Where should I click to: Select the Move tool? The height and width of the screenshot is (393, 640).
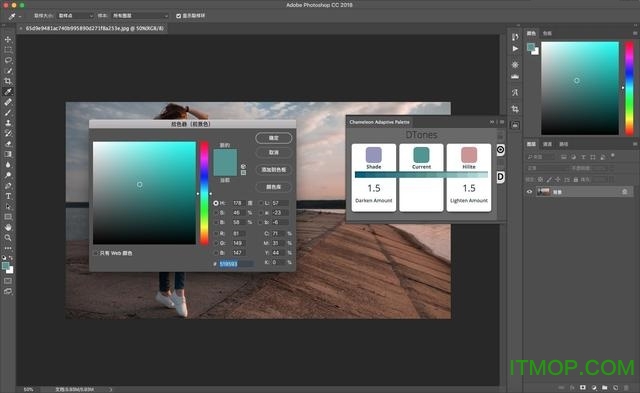(x=8, y=39)
